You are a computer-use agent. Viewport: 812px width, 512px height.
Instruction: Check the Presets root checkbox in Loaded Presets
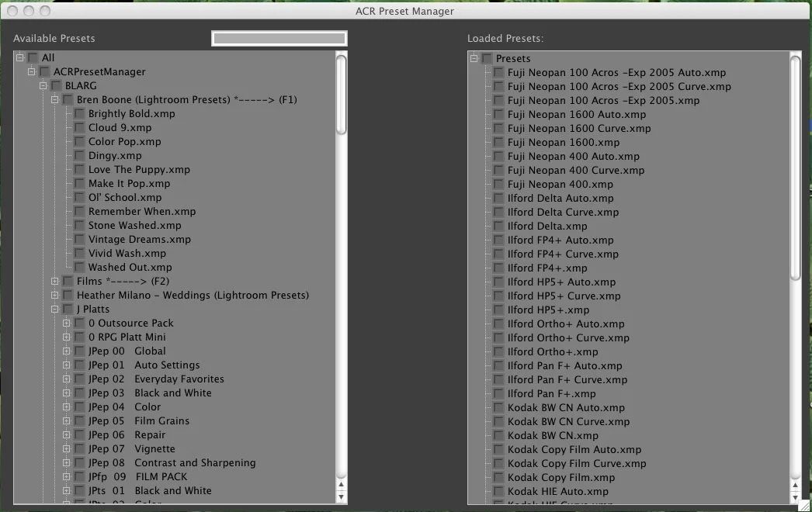pyautogui.click(x=487, y=58)
